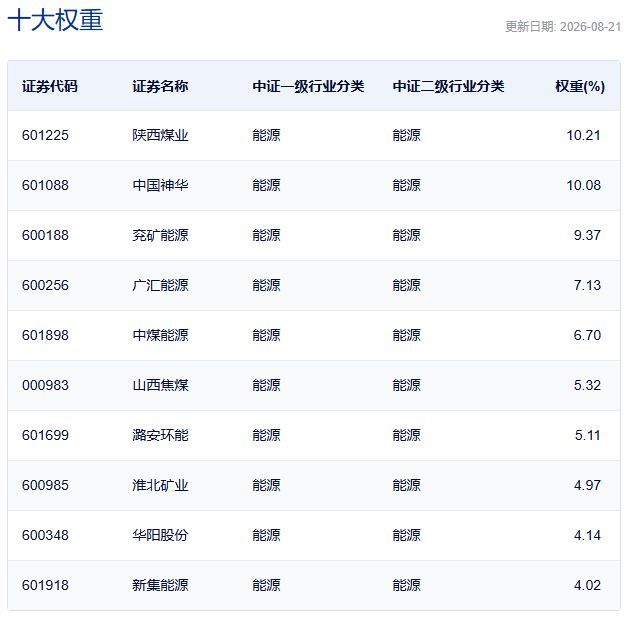Click second-level 能源 in 潞安环能 row

(x=407, y=436)
